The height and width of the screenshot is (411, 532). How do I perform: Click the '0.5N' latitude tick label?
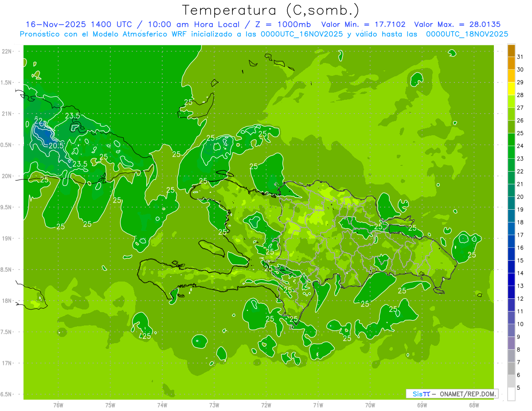[6, 145]
